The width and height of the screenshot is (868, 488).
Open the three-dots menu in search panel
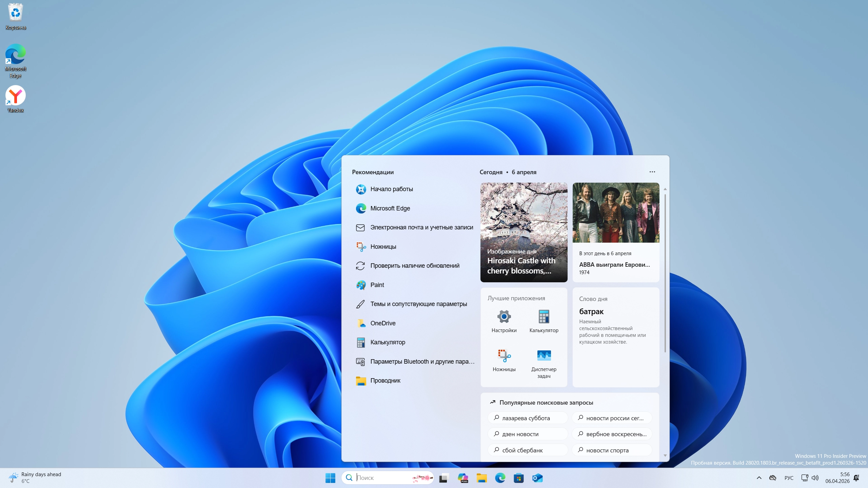pos(652,172)
